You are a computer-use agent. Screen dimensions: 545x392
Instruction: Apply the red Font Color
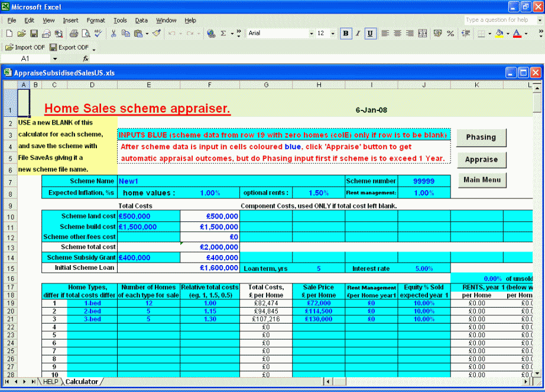tap(517, 33)
